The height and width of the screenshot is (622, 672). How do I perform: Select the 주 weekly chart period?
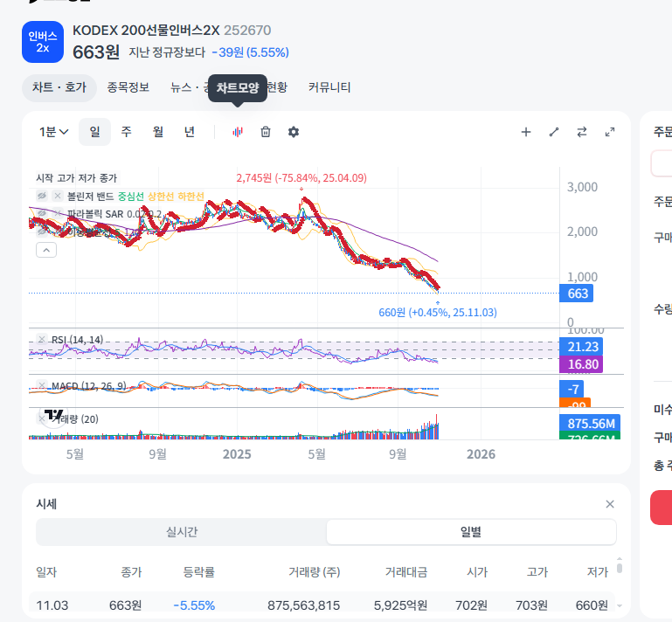[126, 132]
